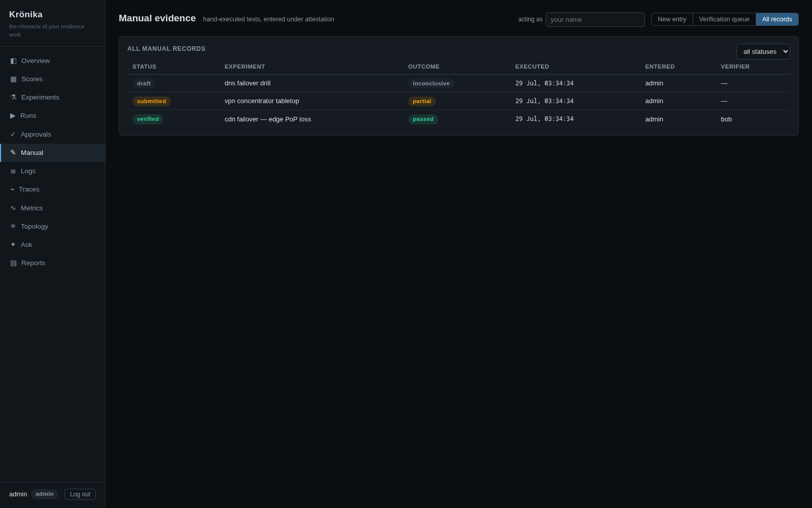Click the inconclusive outcome badge

431,83
